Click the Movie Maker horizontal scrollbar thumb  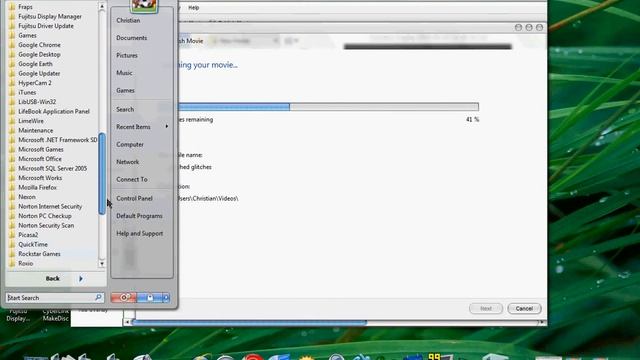250,322
